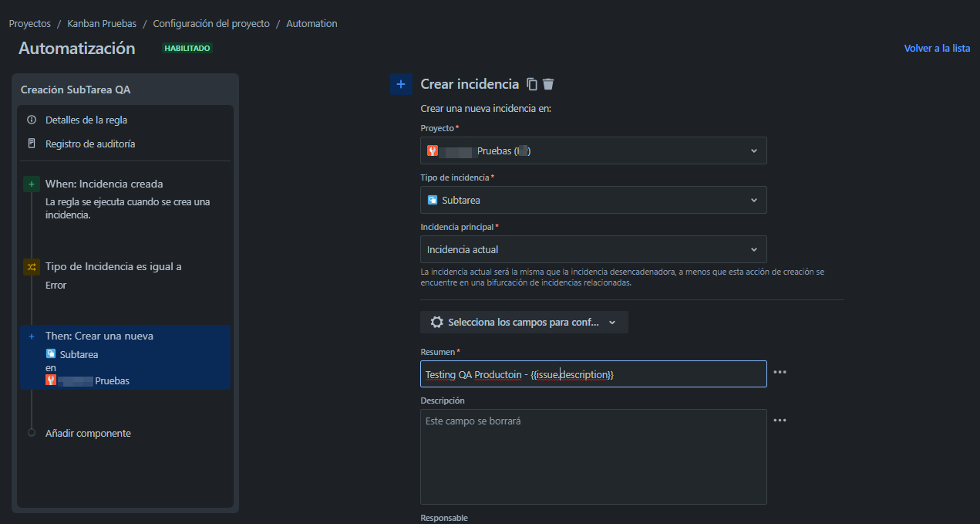Click the info icon next to Detalles de la regla
980x524 pixels.
coord(32,120)
